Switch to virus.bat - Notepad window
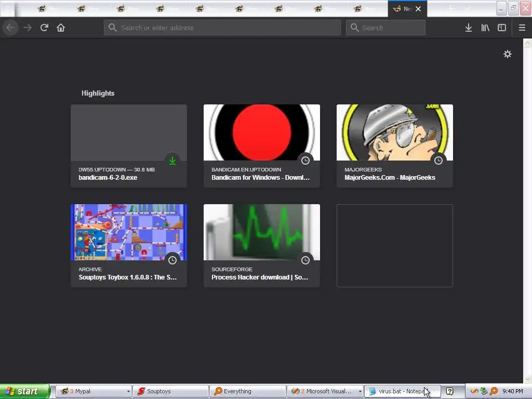 coord(403,391)
